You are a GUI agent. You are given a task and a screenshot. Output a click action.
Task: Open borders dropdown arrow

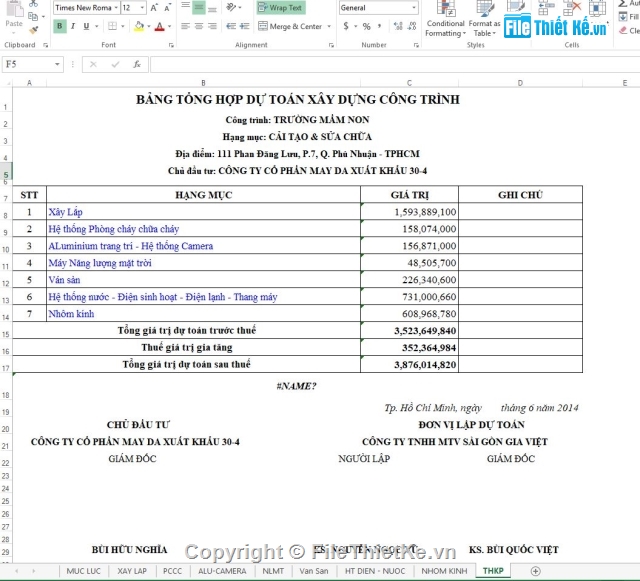pos(123,26)
